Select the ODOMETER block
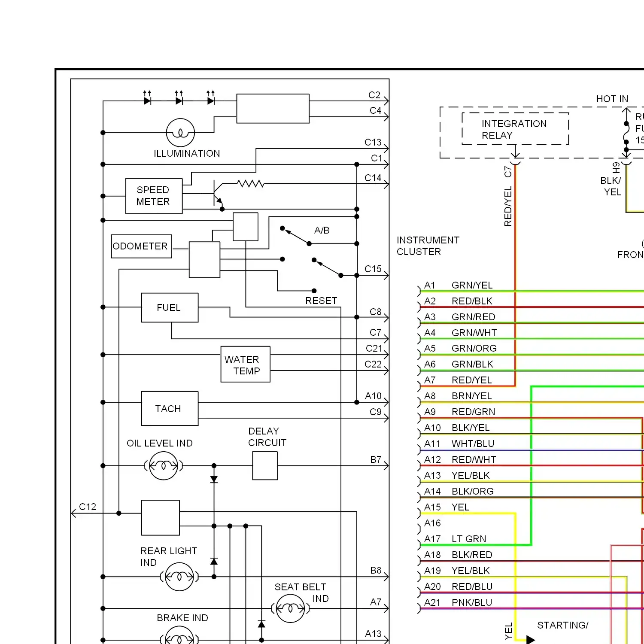The image size is (644, 644). tap(141, 246)
